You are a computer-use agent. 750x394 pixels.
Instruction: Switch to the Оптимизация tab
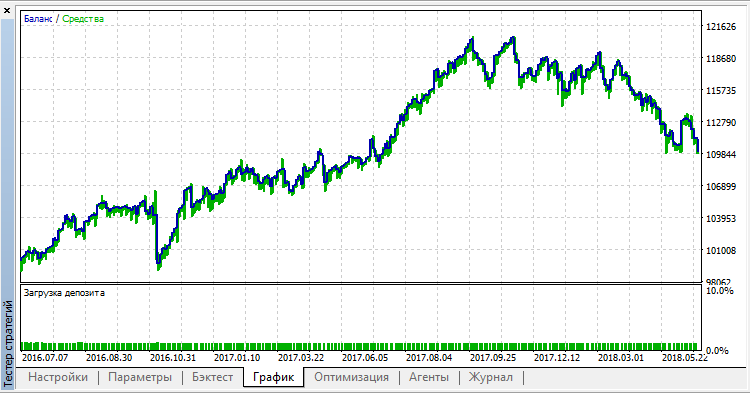click(x=352, y=377)
